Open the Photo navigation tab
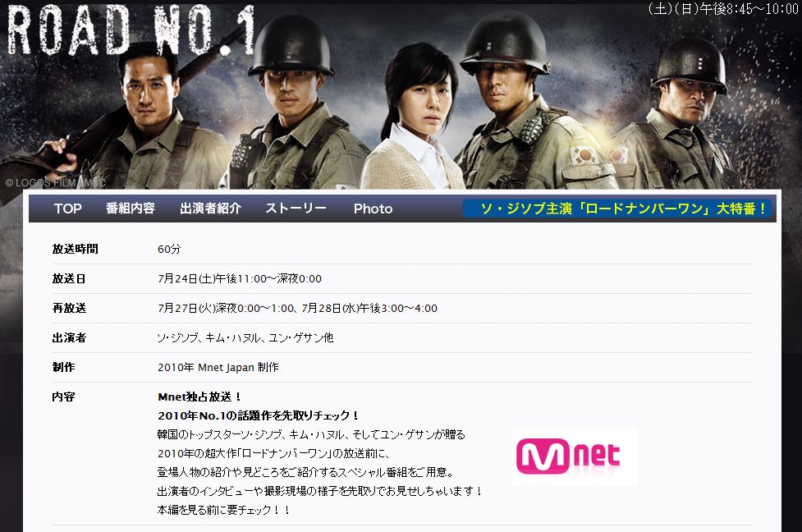The height and width of the screenshot is (532, 802). click(373, 209)
